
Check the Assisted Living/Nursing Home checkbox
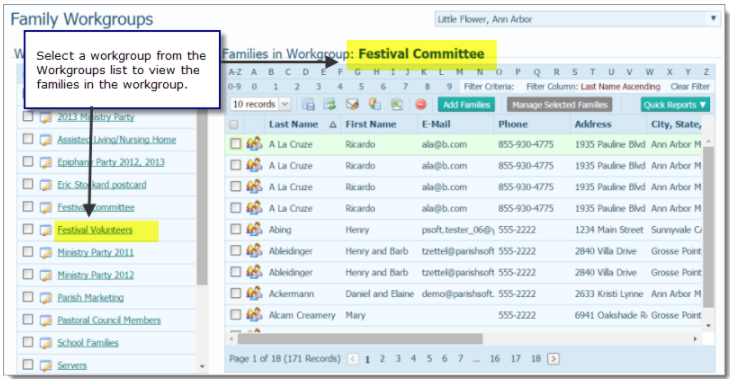pos(28,139)
